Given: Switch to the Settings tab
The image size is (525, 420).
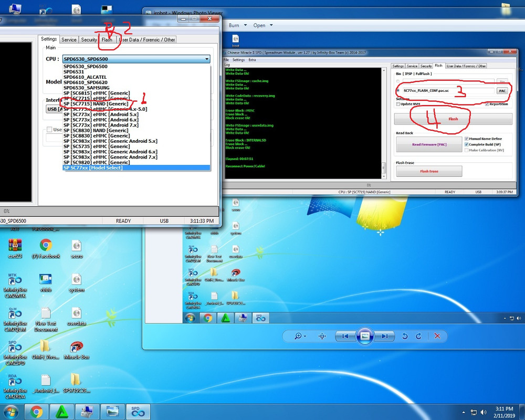Looking at the screenshot, I should click(x=49, y=39).
